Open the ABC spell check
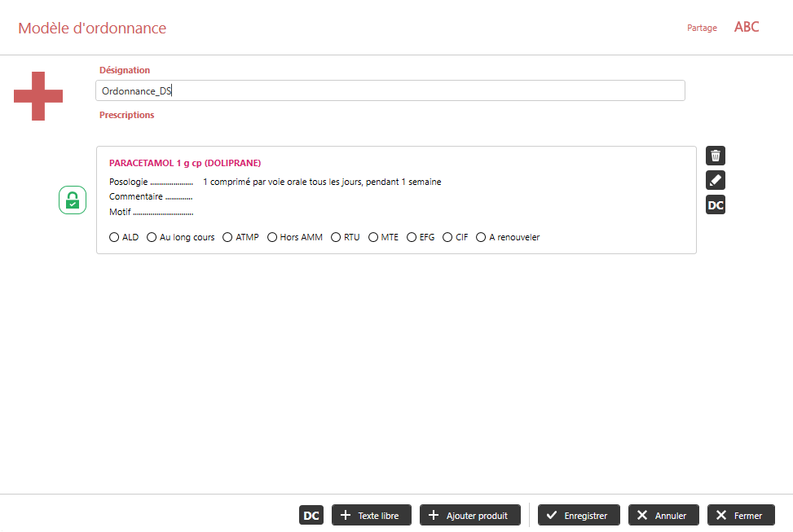This screenshot has width=793, height=532. point(746,27)
